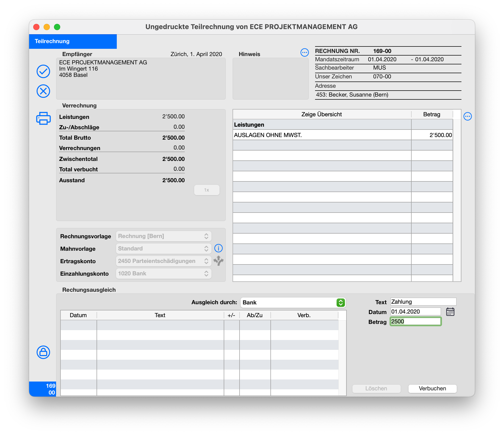The height and width of the screenshot is (435, 504).
Task: Open the Einzahlungskonto 1020 Bank dropdown
Action: pyautogui.click(x=164, y=274)
